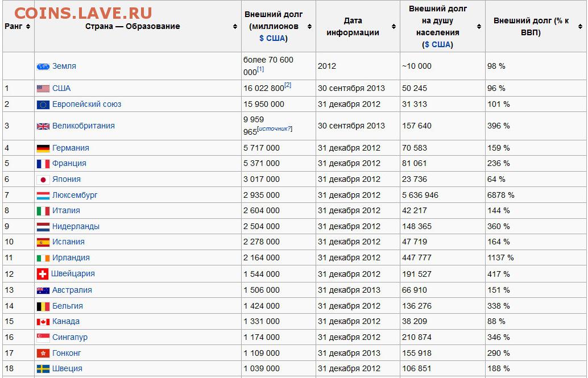588x378 pixels.
Task: Sort table by Ранг column arrows
Action: (x=28, y=27)
